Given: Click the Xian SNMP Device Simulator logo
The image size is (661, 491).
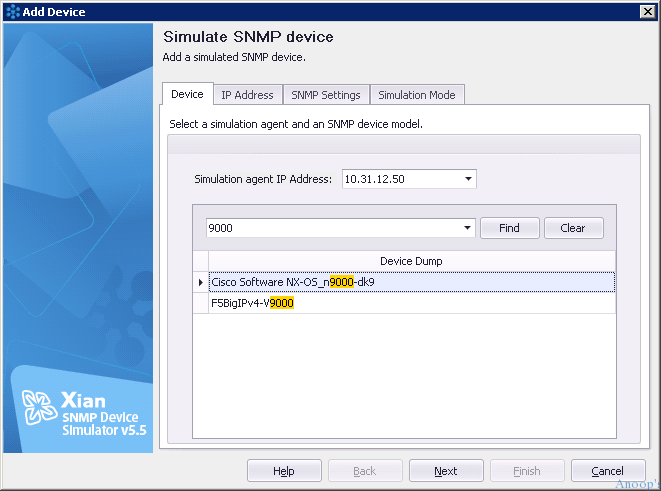Looking at the screenshot, I should 84,413.
